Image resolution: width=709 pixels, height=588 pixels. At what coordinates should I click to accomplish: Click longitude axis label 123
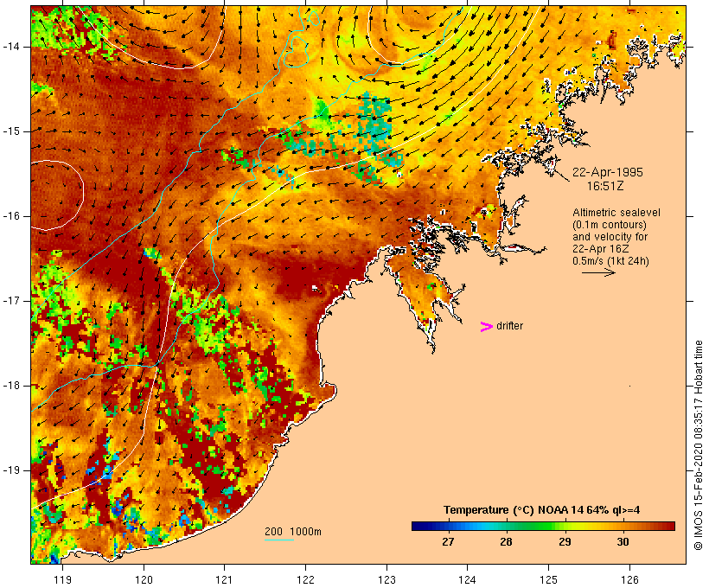click(386, 579)
